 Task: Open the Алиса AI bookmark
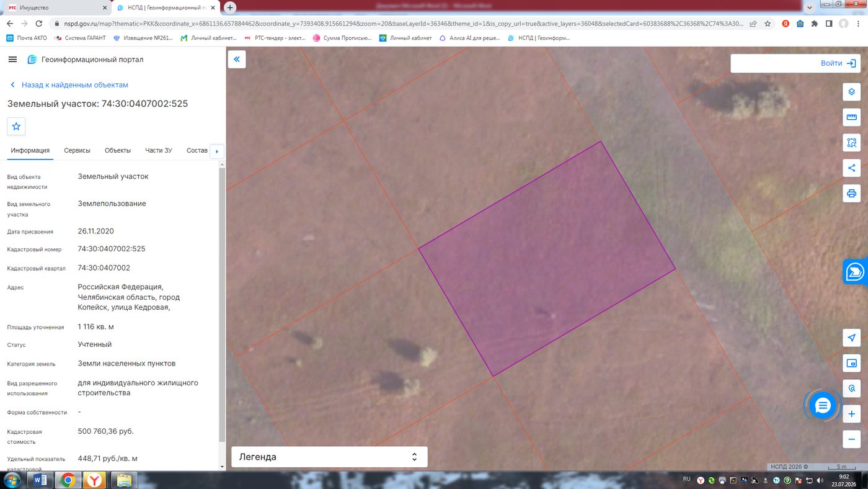click(x=469, y=38)
